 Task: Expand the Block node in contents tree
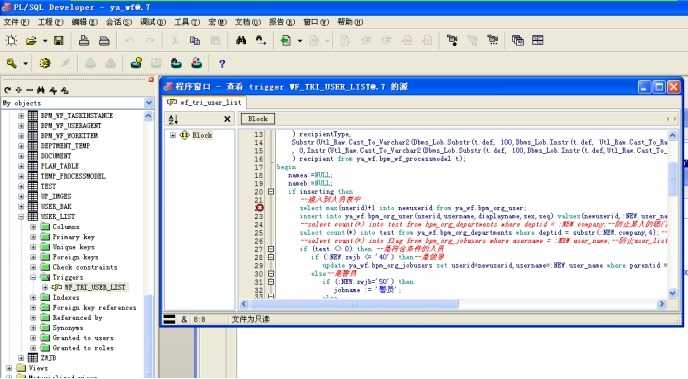click(173, 135)
